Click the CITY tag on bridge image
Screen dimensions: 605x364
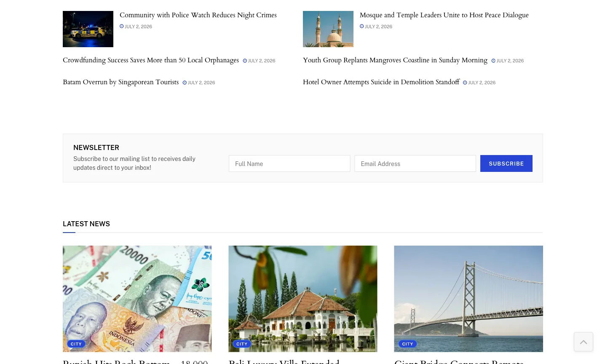[x=407, y=344]
